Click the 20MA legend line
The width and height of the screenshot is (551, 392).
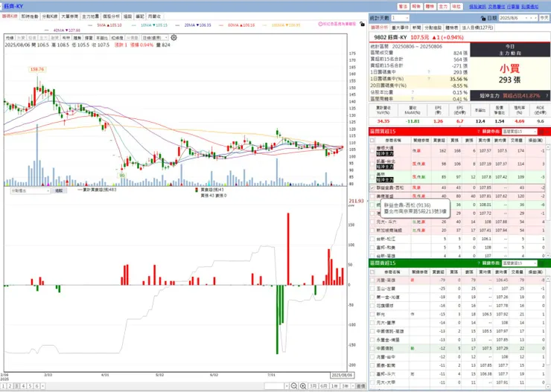click(x=194, y=25)
